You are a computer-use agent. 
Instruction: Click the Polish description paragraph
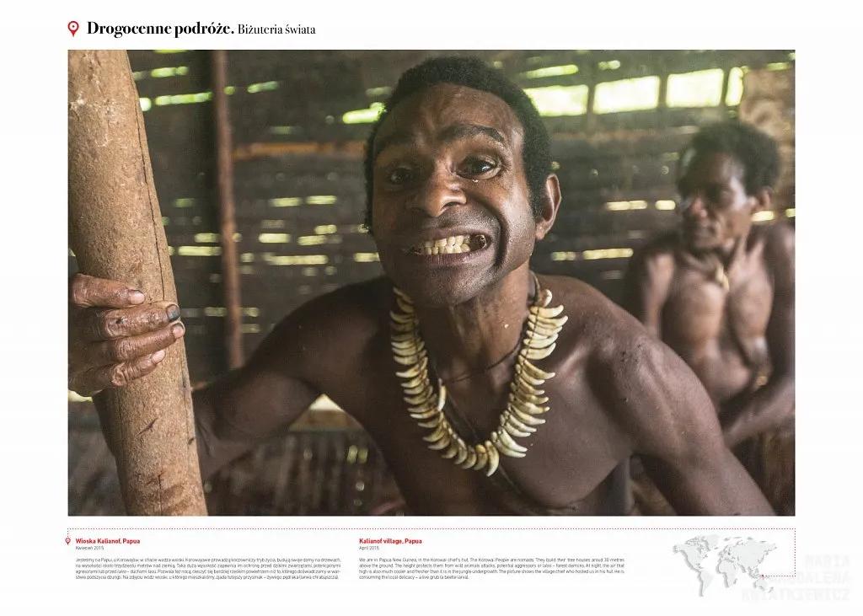[208, 568]
